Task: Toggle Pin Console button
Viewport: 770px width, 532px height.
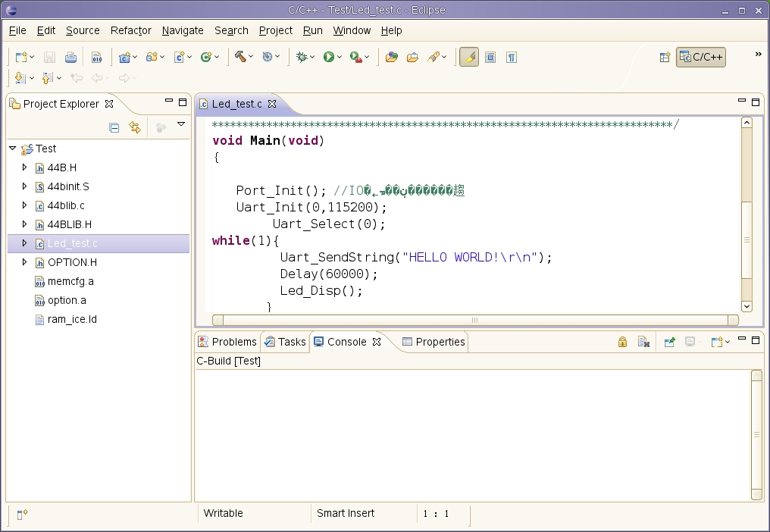Action: 669,341
